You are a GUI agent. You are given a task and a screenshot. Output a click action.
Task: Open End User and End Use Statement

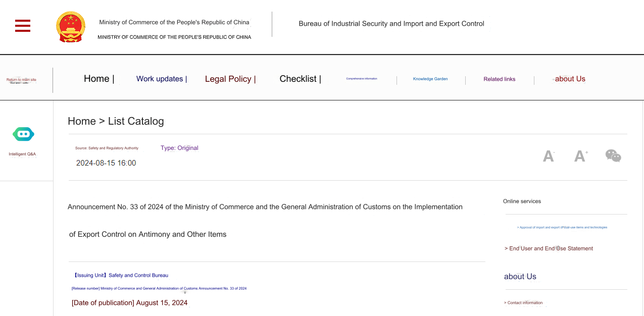pyautogui.click(x=549, y=248)
